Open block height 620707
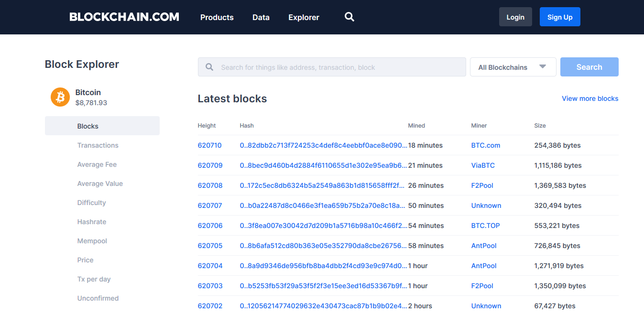The width and height of the screenshot is (644, 314). point(210,206)
